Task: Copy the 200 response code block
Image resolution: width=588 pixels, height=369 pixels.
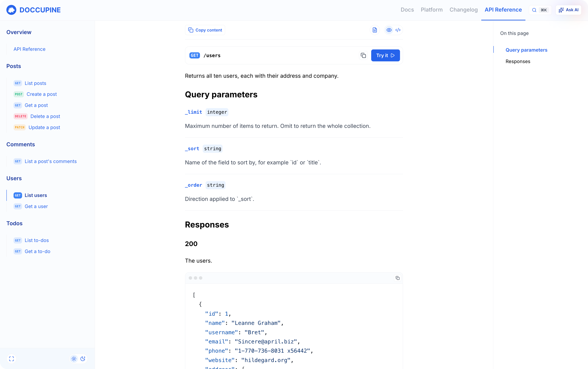Action: (x=397, y=278)
